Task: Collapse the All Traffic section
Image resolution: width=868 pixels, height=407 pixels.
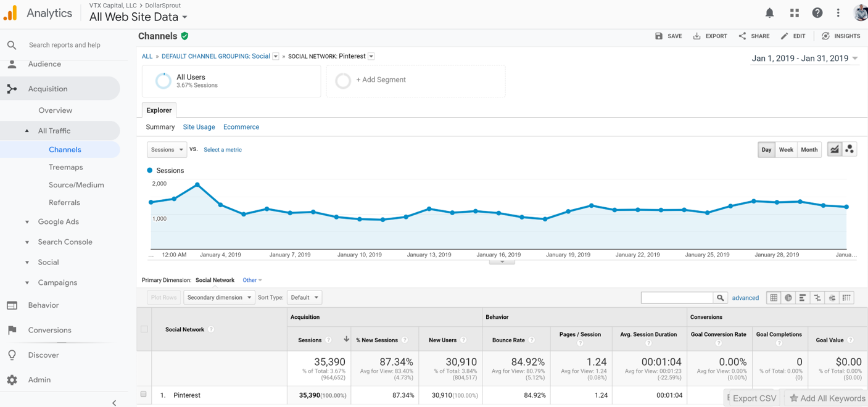Action: (27, 131)
